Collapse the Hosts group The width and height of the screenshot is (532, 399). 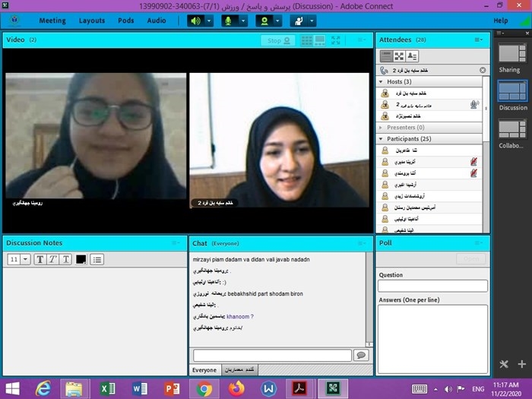(x=381, y=81)
